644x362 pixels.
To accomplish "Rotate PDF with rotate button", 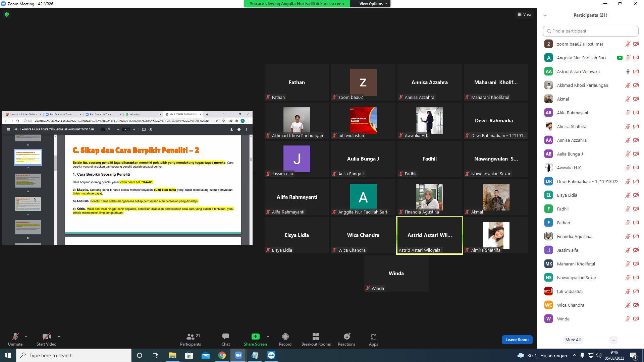I will (x=151, y=129).
